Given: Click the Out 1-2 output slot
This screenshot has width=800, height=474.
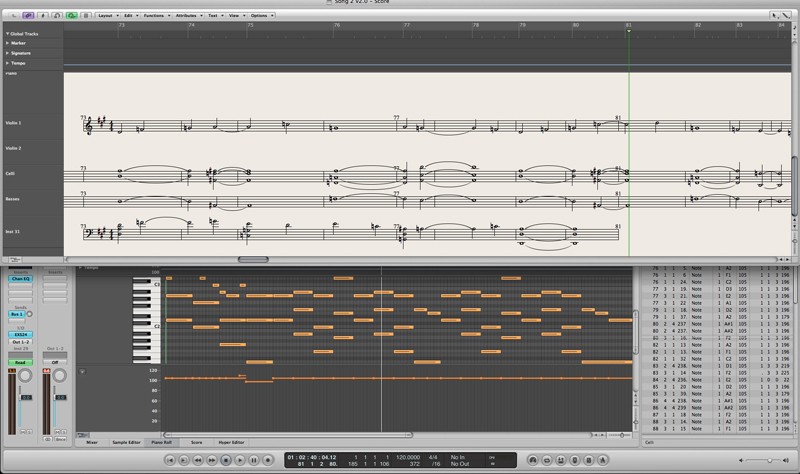Looking at the screenshot, I should coord(20,342).
